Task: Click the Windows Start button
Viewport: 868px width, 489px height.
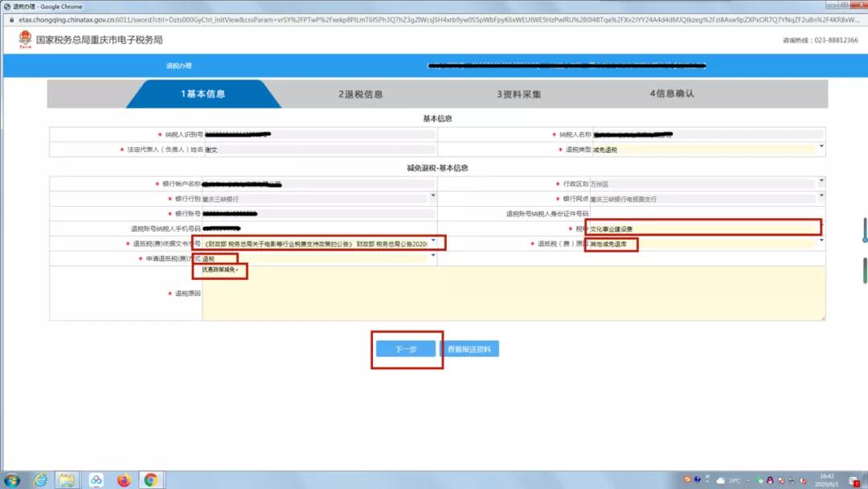Action: 12,479
